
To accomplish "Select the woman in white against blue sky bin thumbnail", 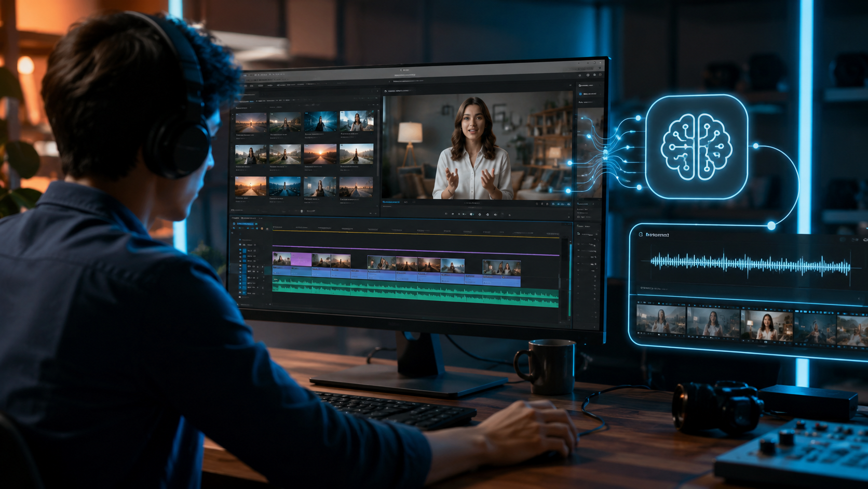I will click(x=356, y=121).
